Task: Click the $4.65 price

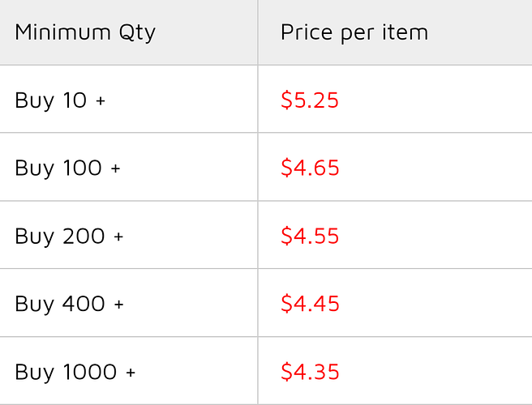Action: click(310, 168)
